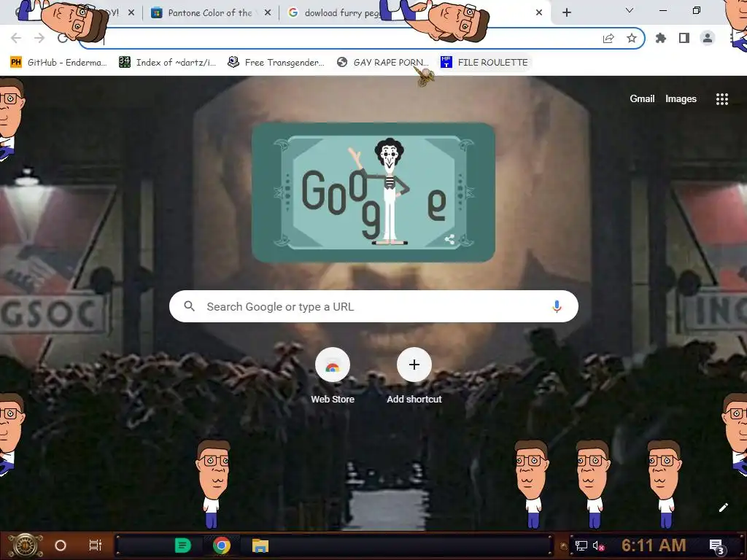The height and width of the screenshot is (560, 747).
Task: Unmute with the muted speaker tray icon
Action: point(598,545)
